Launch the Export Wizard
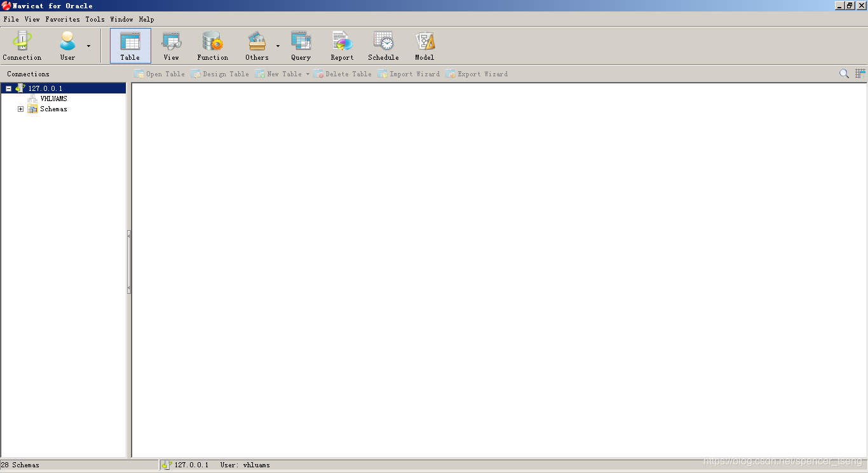Viewport: 868px width, 473px height. coord(477,74)
